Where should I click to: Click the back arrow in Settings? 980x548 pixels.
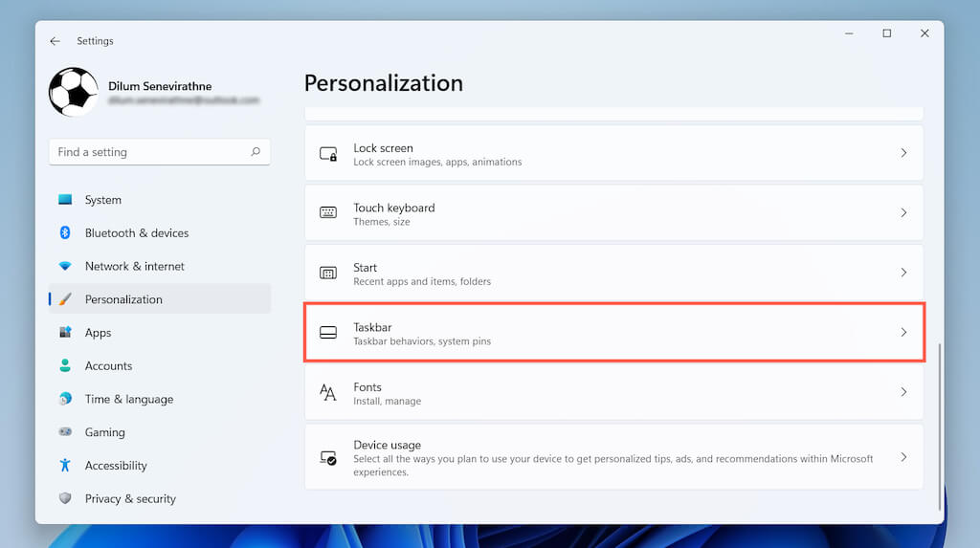point(55,40)
